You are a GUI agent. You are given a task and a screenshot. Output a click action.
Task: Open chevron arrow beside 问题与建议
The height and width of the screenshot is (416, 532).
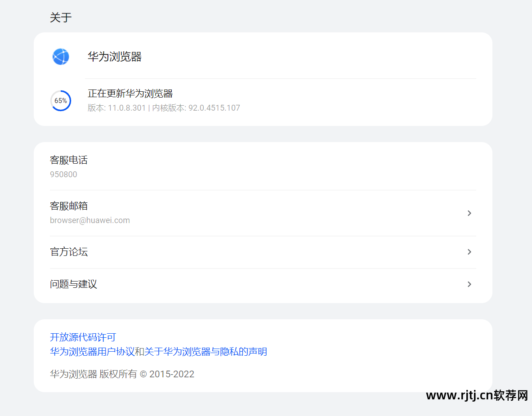469,284
